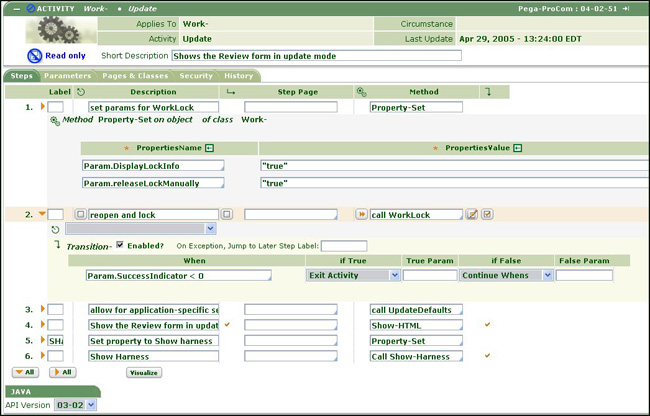Viewport: 650px width, 416px height.
Task: Click the Show-HTML method field
Action: point(416,325)
